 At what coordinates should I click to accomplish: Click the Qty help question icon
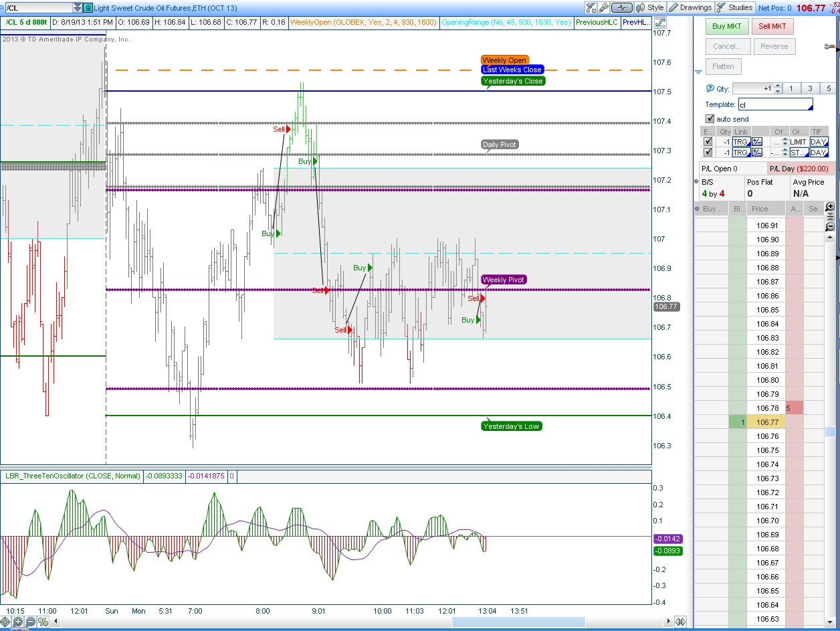pos(710,88)
